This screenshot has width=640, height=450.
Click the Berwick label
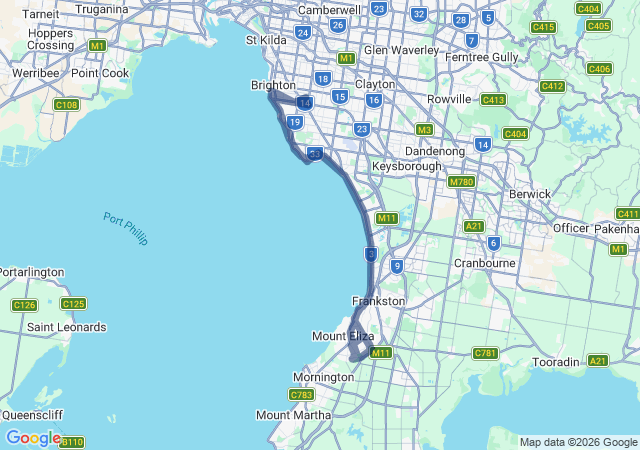tap(530, 194)
